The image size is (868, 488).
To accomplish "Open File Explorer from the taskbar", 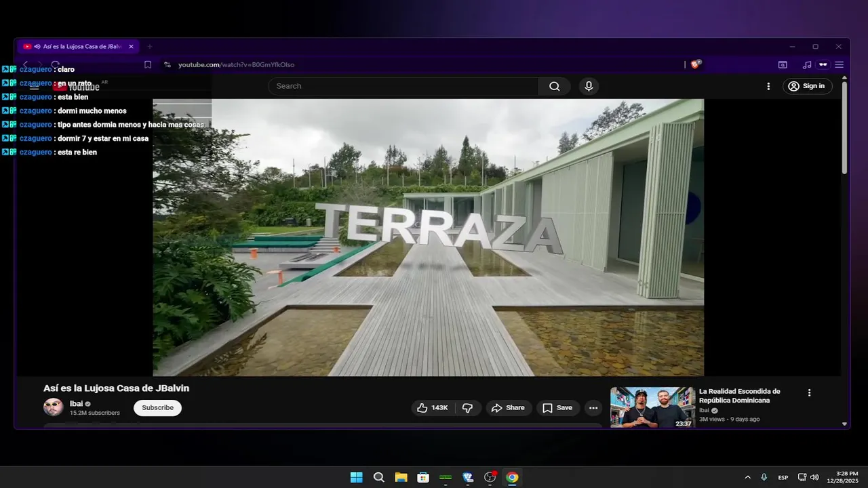I will 401,477.
